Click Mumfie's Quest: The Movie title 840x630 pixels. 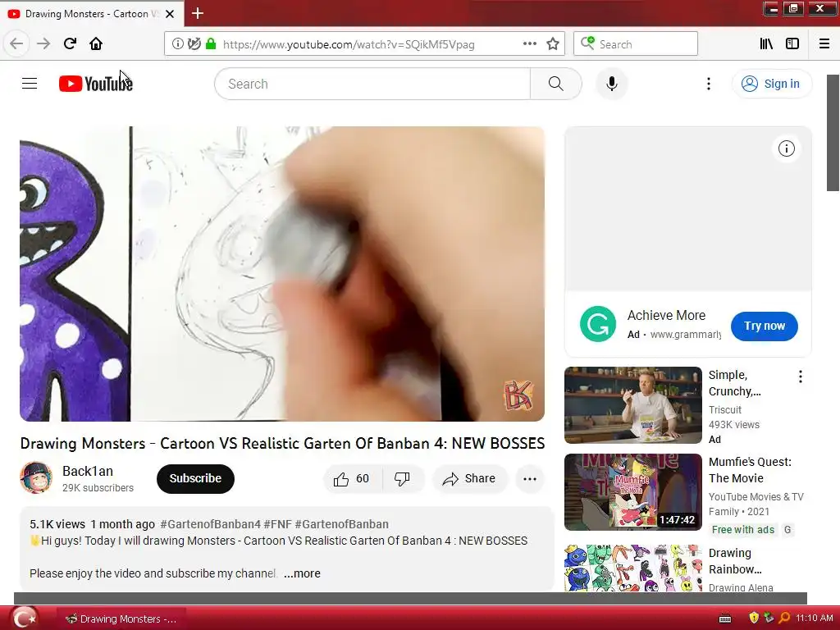[750, 470]
